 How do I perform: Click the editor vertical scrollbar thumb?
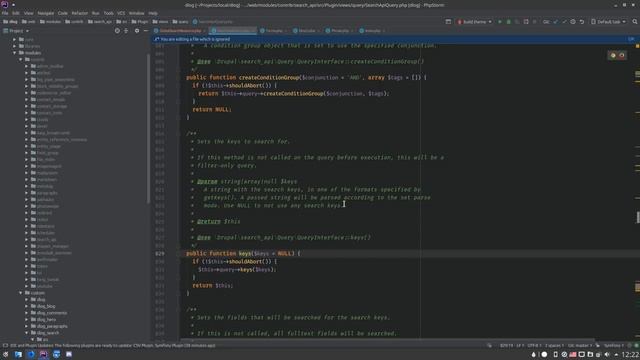(638, 217)
